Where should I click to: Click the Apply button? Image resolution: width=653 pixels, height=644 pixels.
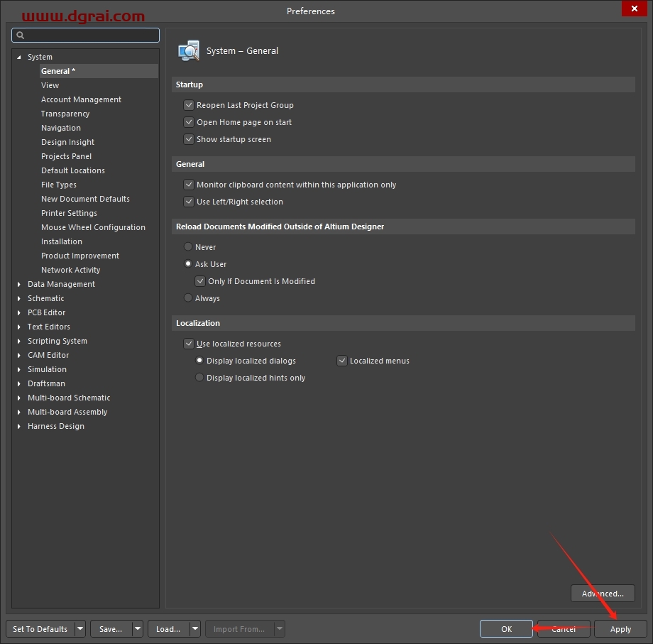pos(620,629)
